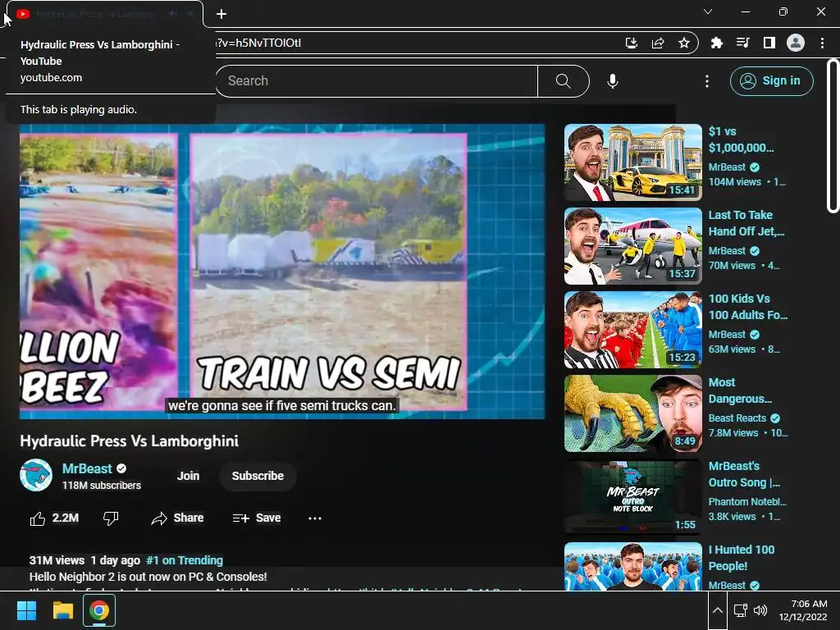Image resolution: width=840 pixels, height=630 pixels.
Task: Open the $1 vs $1,000,000 video thumbnail
Action: coord(632,162)
